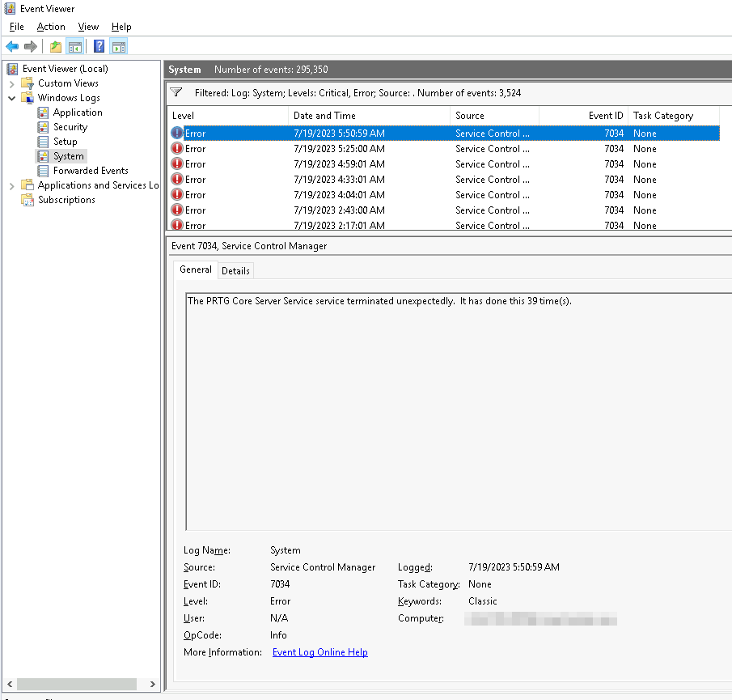Image resolution: width=732 pixels, height=700 pixels.
Task: Select event dated 7/19/2023 4:59:01 AM
Action: (x=443, y=164)
